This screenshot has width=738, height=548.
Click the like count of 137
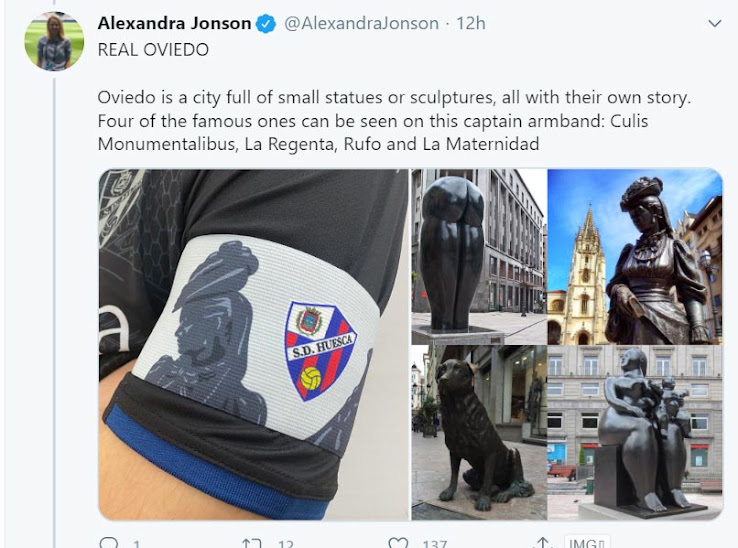point(434,544)
